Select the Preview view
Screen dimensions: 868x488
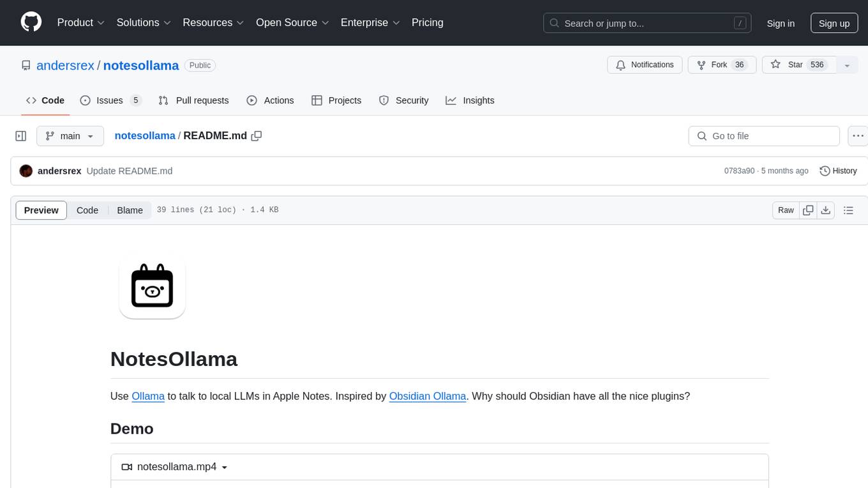pos(41,210)
